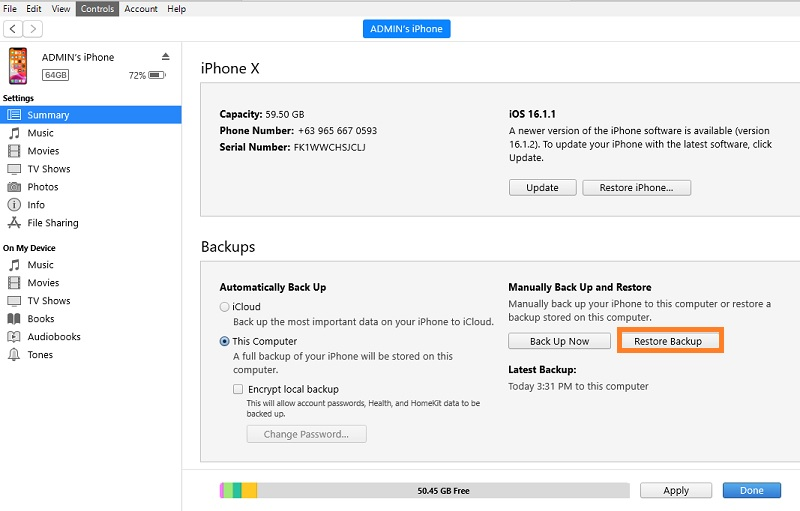Open Tones via the bell icon
This screenshot has height=511, width=800.
pos(15,355)
